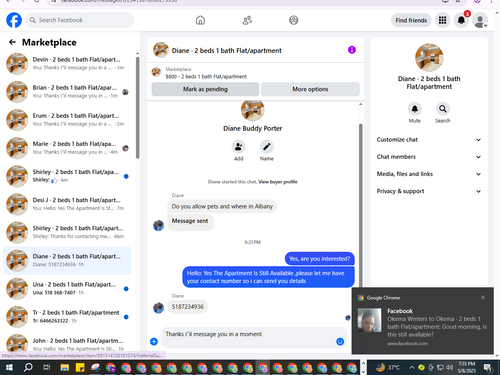
Task: Click the 'Yes, are you interested?' message bubble
Action: [x=320, y=259]
